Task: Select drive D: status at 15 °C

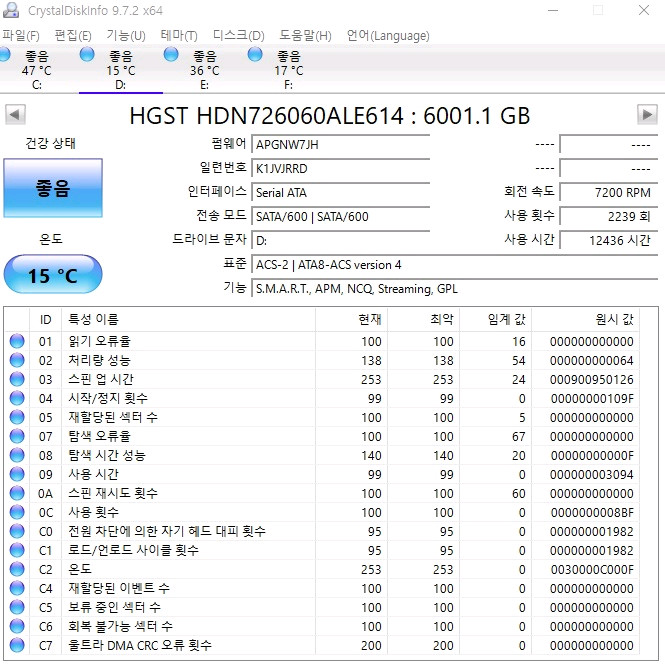Action: pos(121,69)
